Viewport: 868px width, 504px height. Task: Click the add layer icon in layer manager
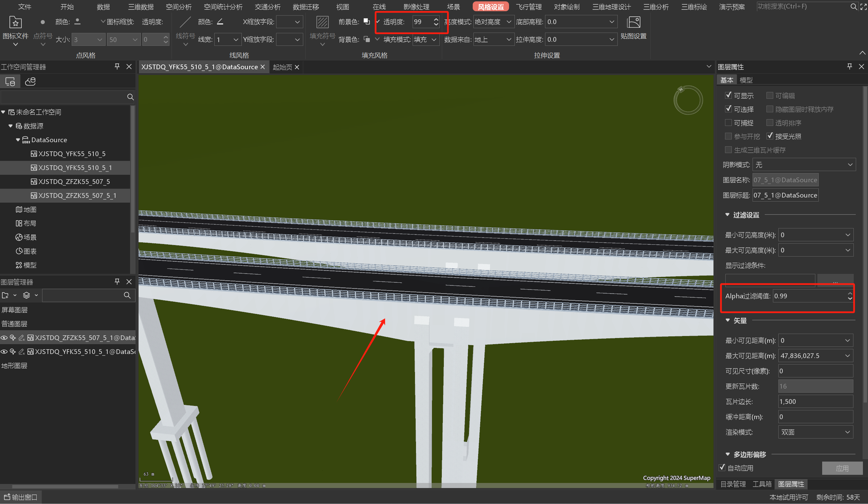pos(5,295)
